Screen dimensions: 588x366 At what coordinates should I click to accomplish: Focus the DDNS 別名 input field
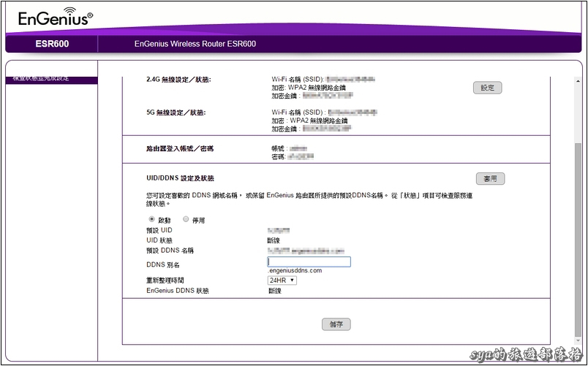point(309,262)
